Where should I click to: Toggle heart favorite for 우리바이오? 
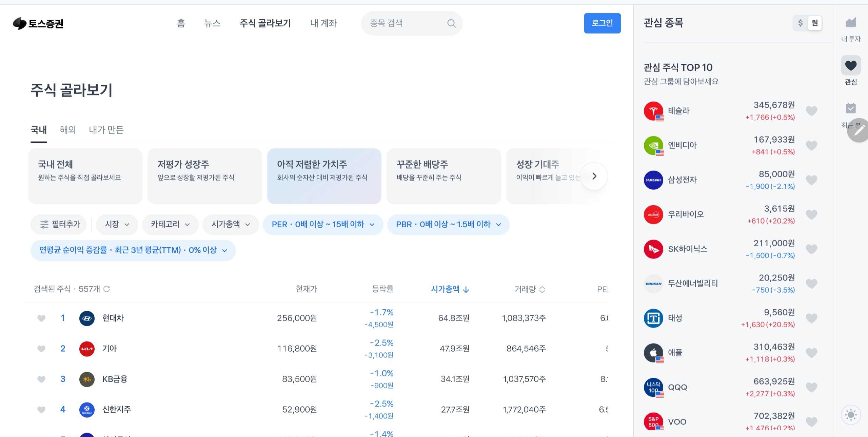tap(811, 214)
